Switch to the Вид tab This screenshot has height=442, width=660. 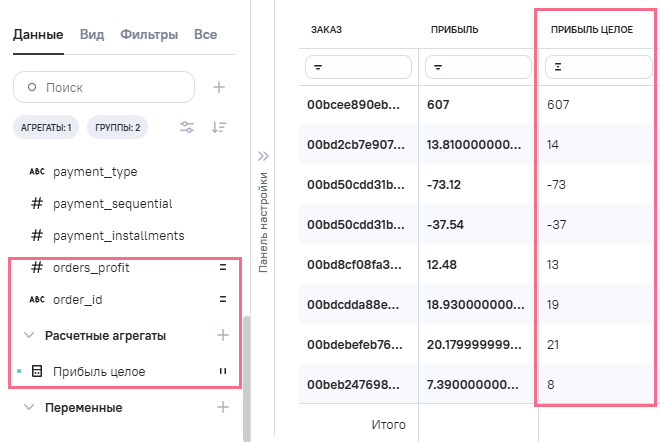91,34
